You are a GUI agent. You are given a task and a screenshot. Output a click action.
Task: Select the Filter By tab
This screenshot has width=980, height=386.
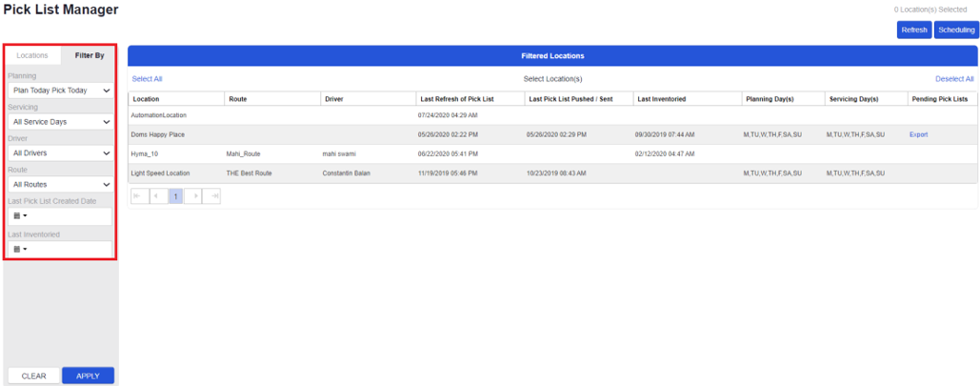coord(90,55)
